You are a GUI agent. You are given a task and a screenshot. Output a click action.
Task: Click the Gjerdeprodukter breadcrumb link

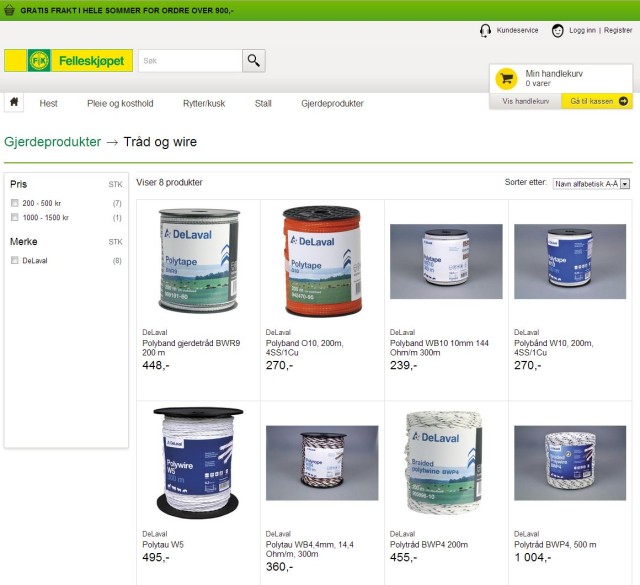tap(53, 142)
